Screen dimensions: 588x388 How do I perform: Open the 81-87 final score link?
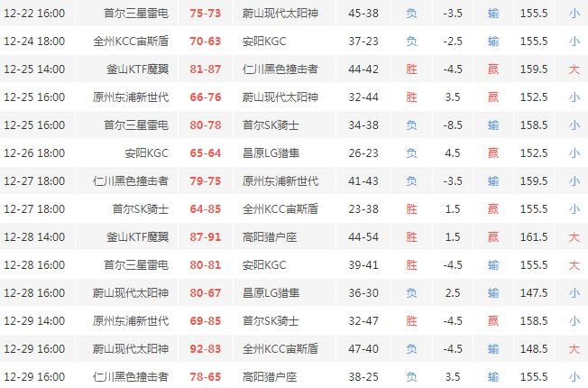(205, 69)
